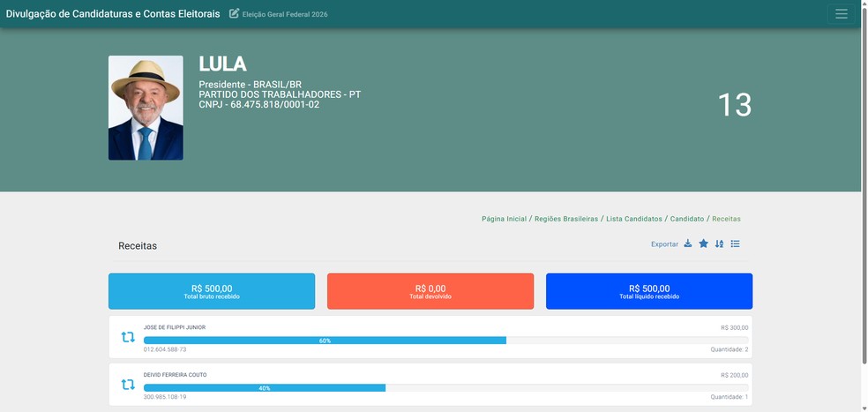Click the R$ 200,00 amount
The height and width of the screenshot is (412, 868).
[x=735, y=376]
